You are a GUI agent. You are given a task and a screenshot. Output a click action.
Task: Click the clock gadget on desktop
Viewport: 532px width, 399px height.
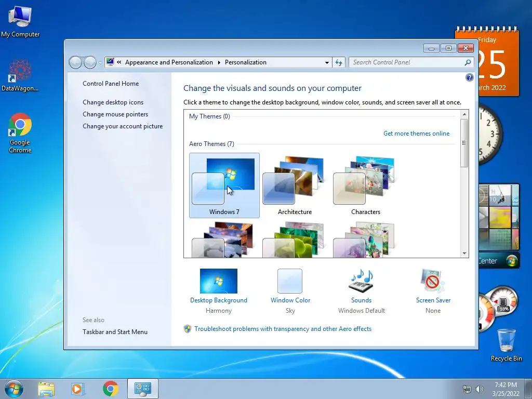click(x=490, y=134)
